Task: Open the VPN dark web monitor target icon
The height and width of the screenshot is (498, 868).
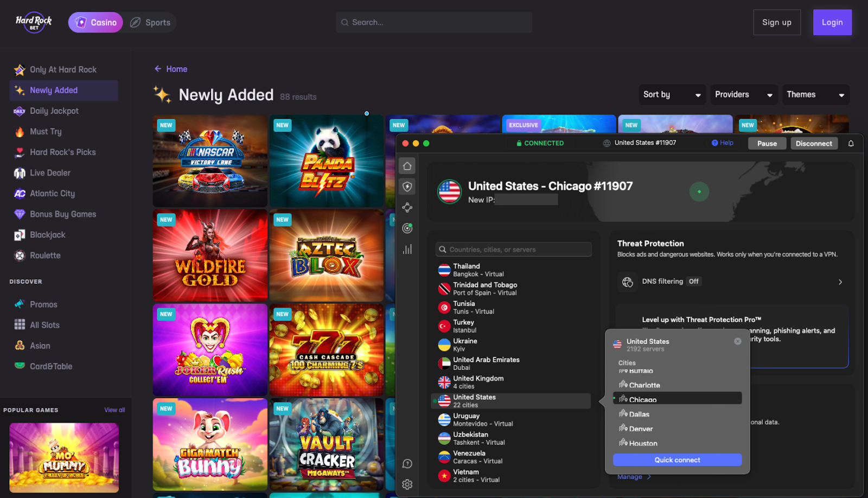Action: pyautogui.click(x=407, y=228)
